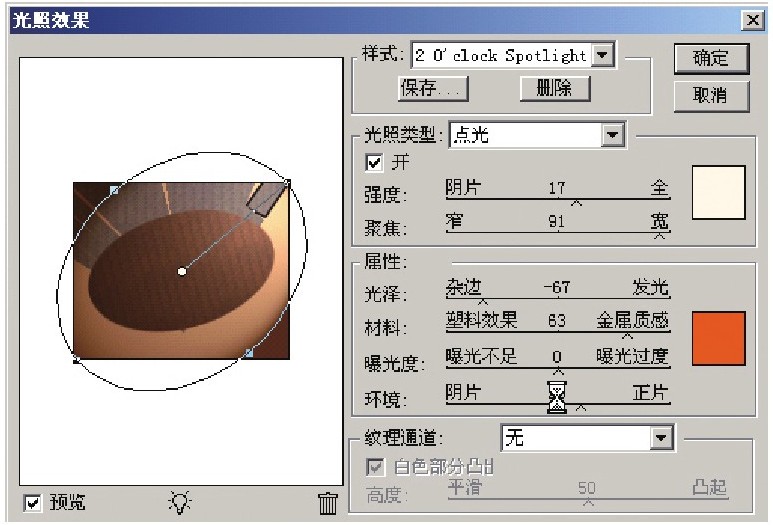Click the 杂边 label
The width and height of the screenshot is (773, 525).
click(463, 286)
